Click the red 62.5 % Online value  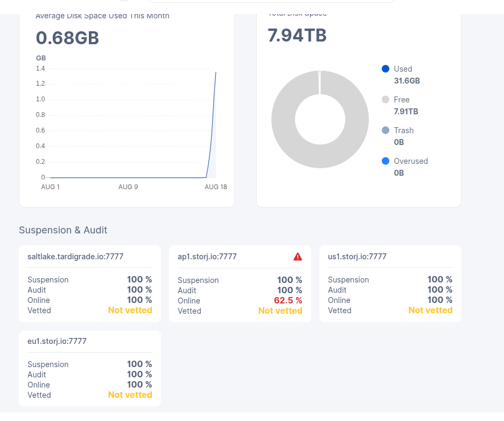[288, 301]
